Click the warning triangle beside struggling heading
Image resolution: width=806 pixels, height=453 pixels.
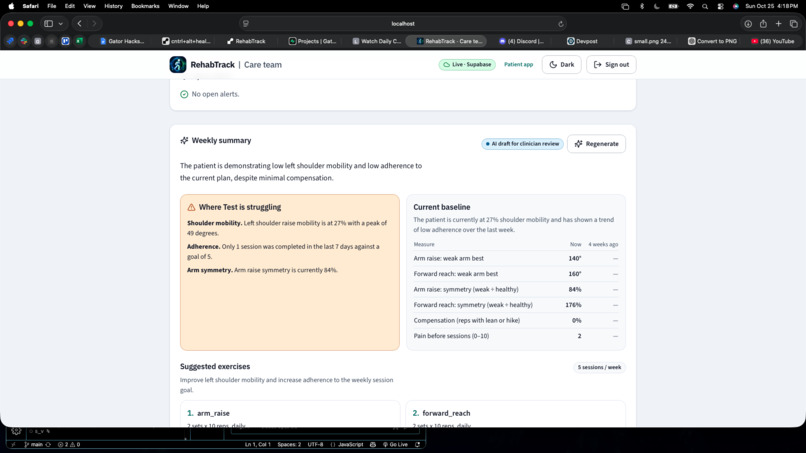191,207
